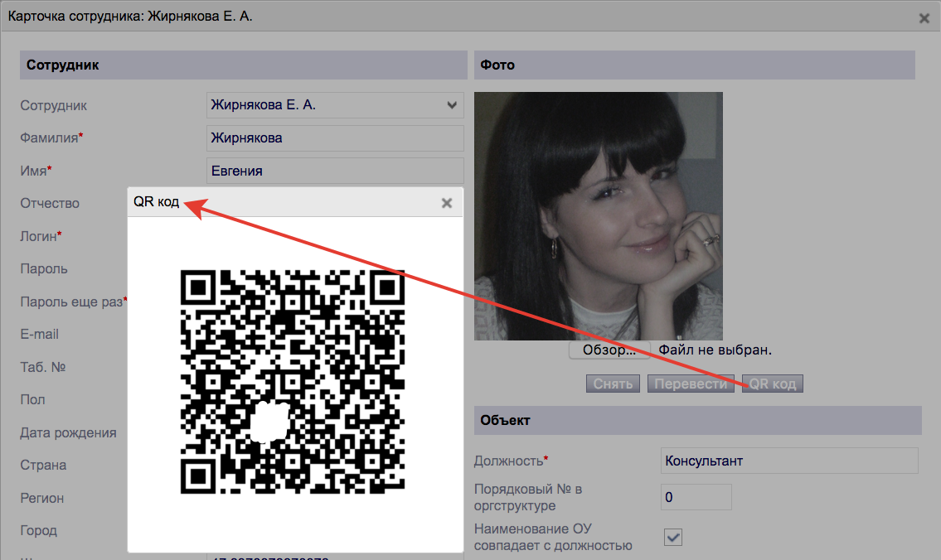Image resolution: width=941 pixels, height=560 pixels.
Task: Uncheck Наименование ОУ совпадает с должностью
Action: point(672,537)
